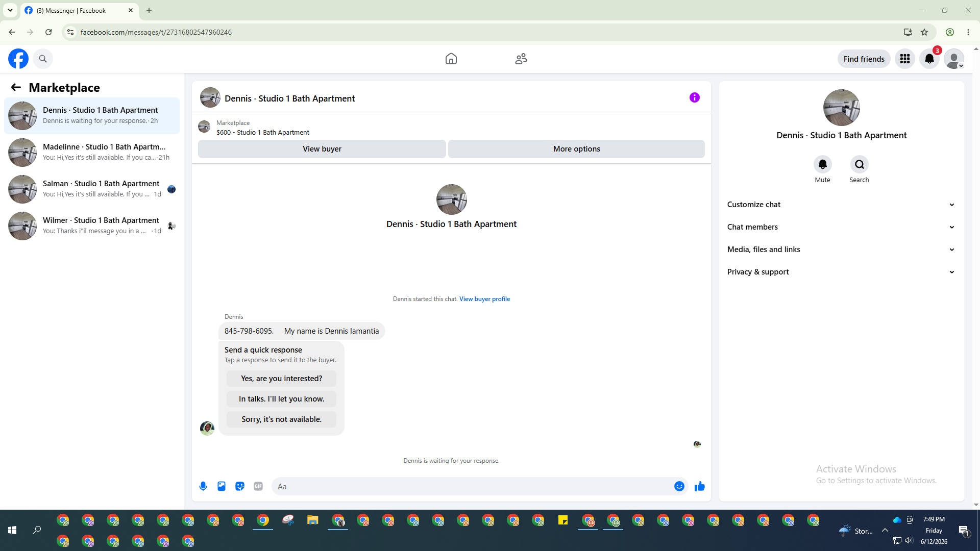Show hidden system tray icons

click(885, 531)
